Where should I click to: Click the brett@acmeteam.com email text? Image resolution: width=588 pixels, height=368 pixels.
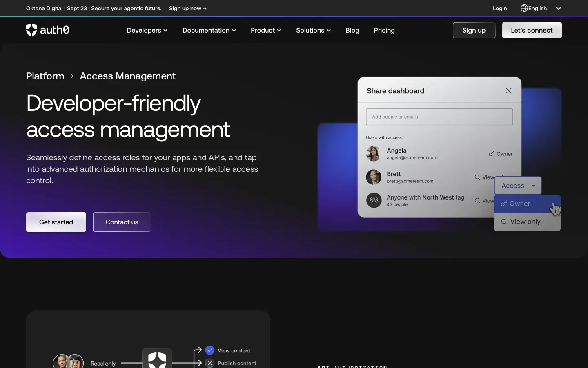pos(410,181)
